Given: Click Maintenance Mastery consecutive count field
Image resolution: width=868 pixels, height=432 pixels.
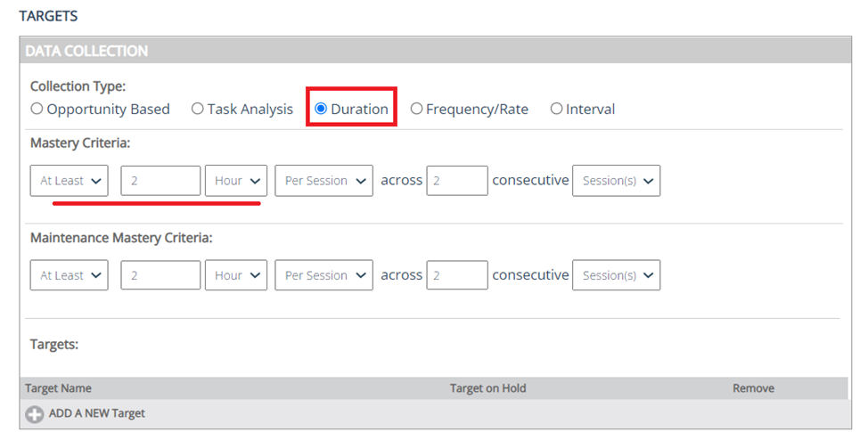Looking at the screenshot, I should (457, 276).
